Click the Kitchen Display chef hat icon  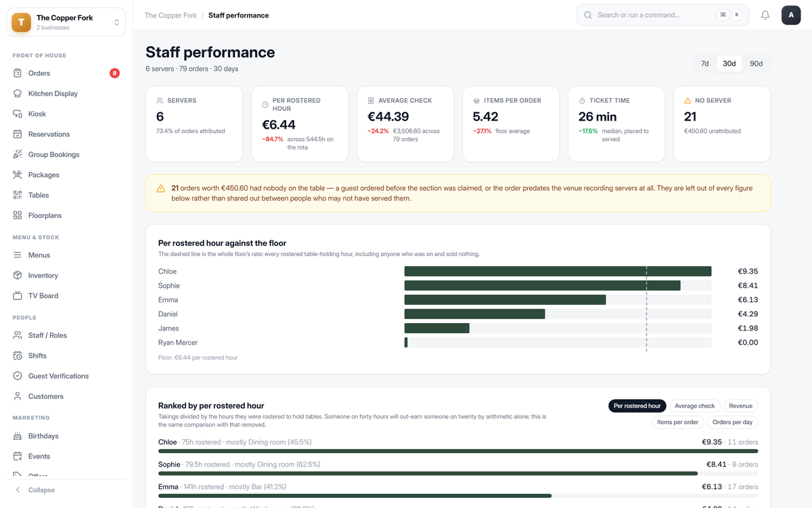click(18, 93)
